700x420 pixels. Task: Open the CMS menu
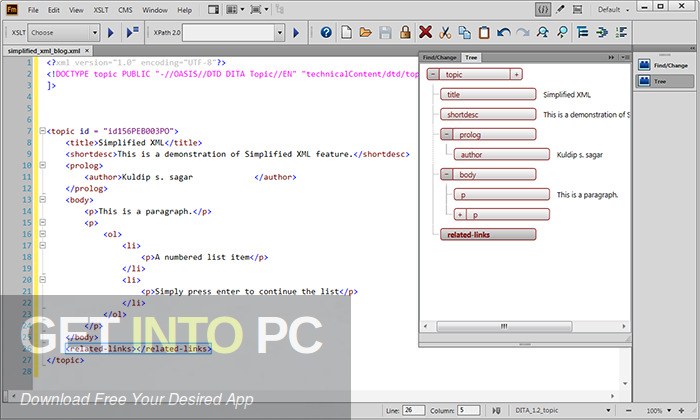(x=125, y=10)
